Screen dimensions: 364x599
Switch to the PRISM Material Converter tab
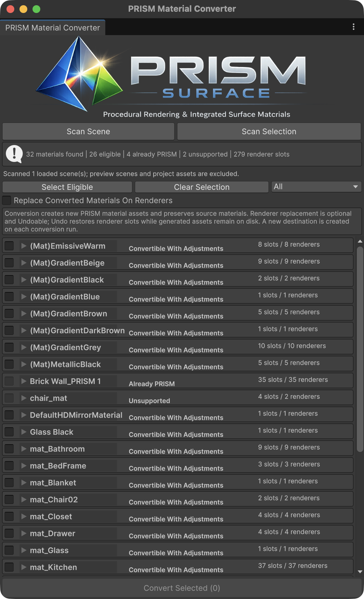point(53,28)
